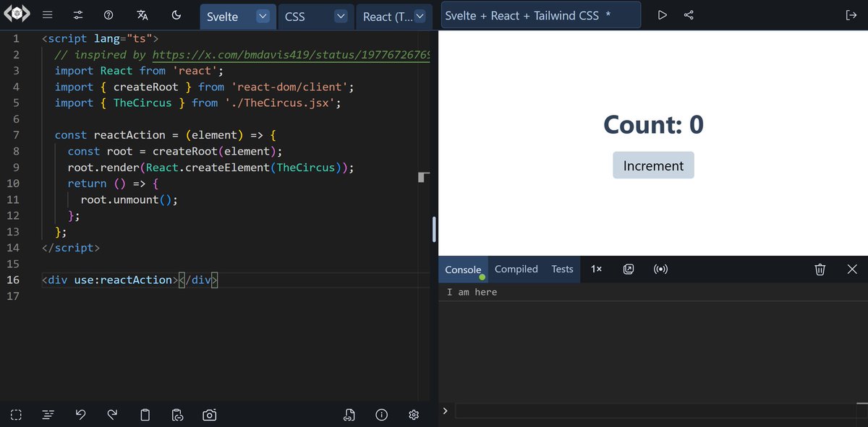Open the broadcast icon
The height and width of the screenshot is (427, 868).
(x=660, y=269)
